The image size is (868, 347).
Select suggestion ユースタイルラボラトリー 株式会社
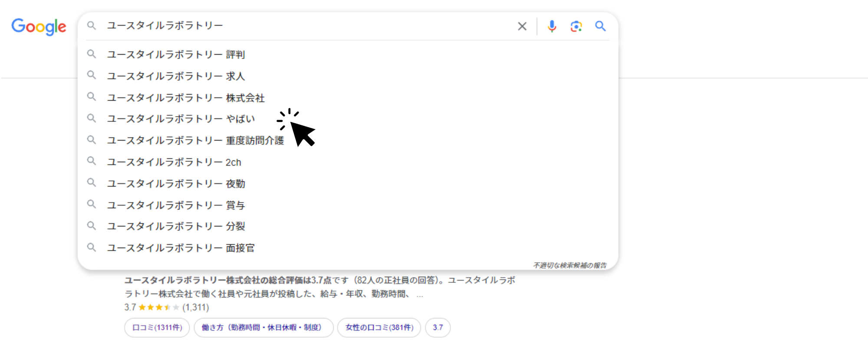(348, 98)
